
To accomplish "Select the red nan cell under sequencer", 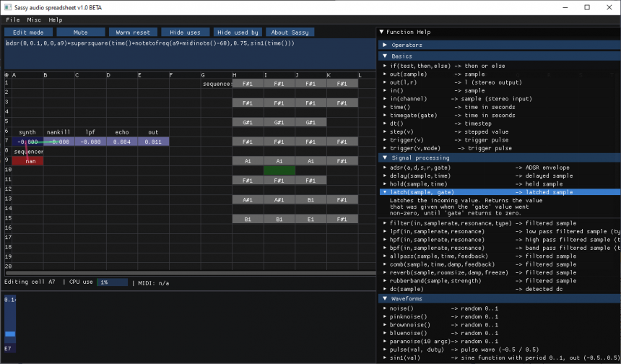I will coord(27,161).
